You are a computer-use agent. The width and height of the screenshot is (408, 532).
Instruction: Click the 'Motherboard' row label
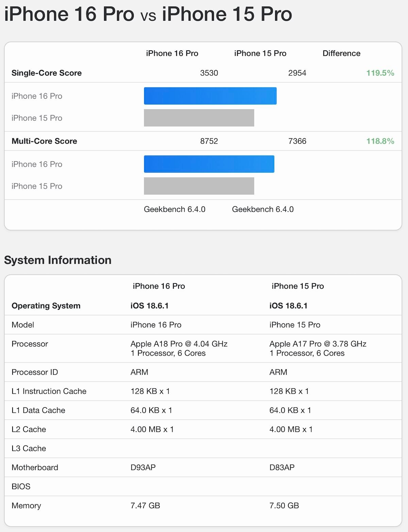[35, 467]
